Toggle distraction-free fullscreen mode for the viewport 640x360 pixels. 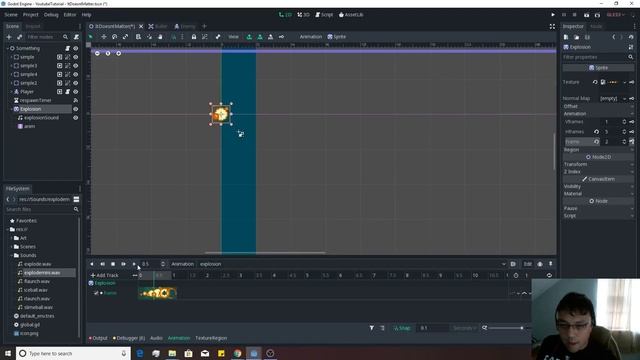coord(552,26)
